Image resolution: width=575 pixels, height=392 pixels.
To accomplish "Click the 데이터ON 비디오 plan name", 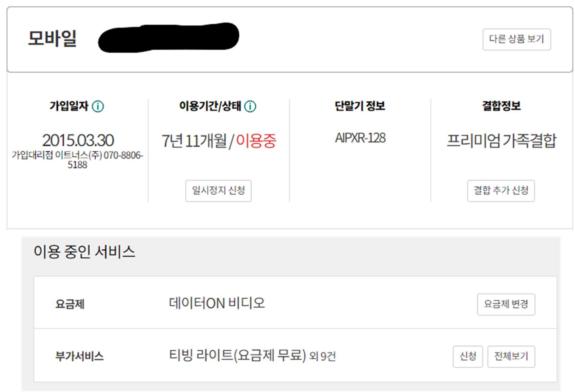I will click(x=217, y=303).
